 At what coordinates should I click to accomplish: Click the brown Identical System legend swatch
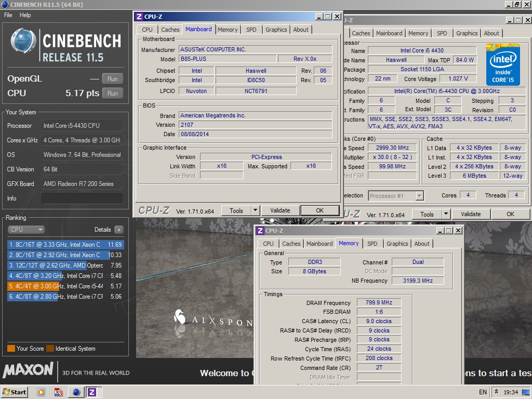(50, 349)
